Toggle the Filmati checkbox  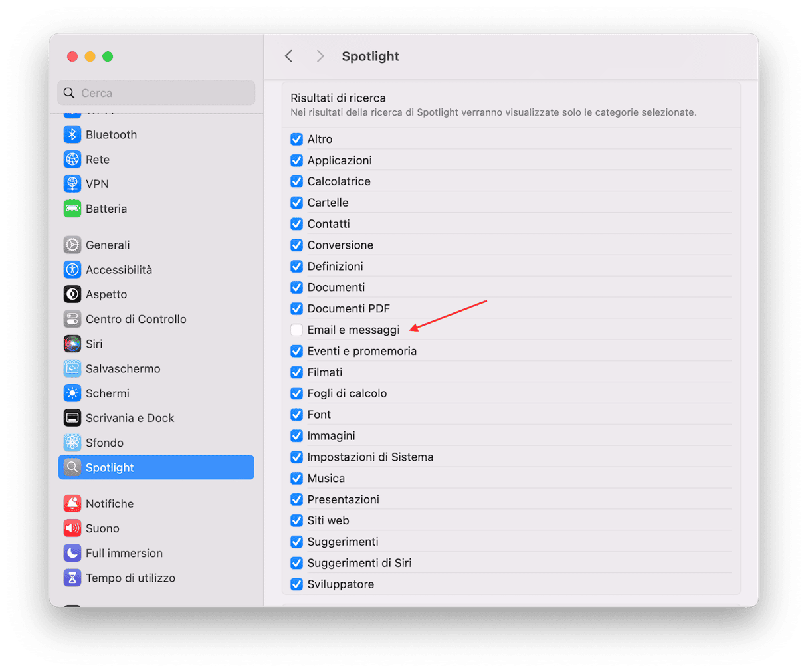pos(297,372)
